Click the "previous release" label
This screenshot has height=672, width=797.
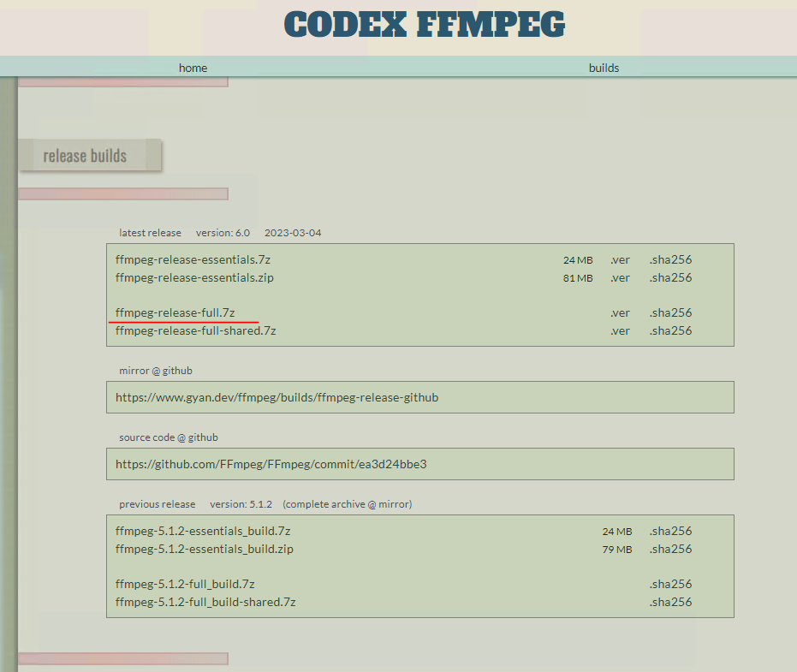pyautogui.click(x=157, y=504)
